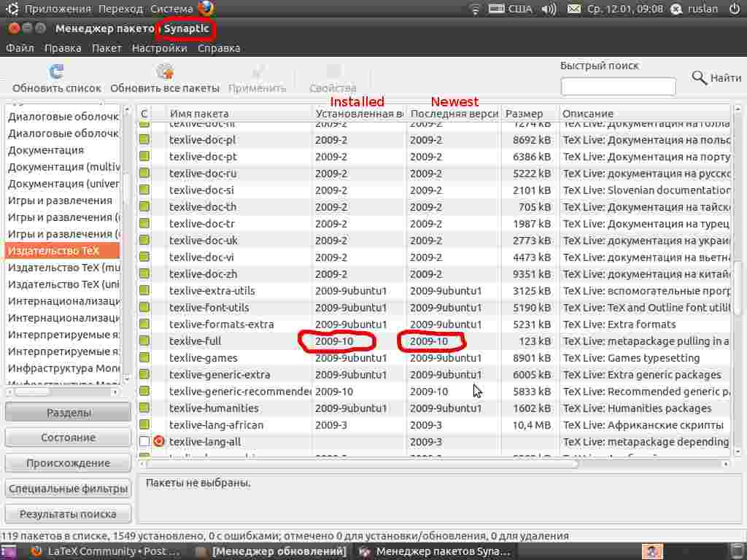Select the texlive-font-utils package row
Viewport: 747px width, 560px height.
(x=435, y=308)
